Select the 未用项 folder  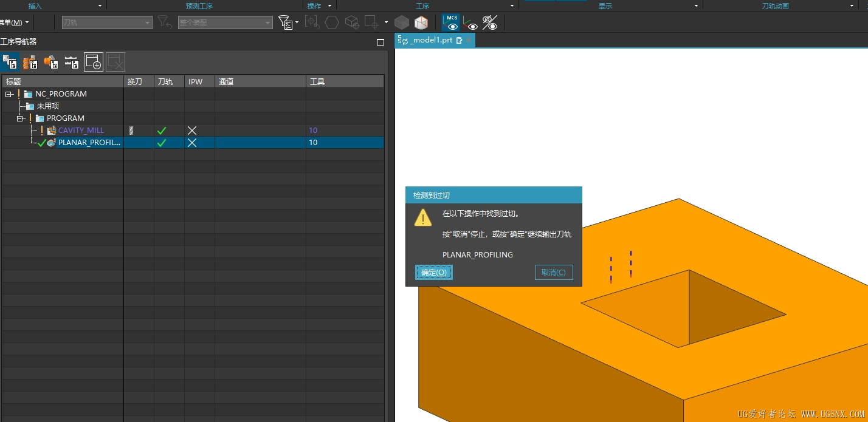pos(48,106)
